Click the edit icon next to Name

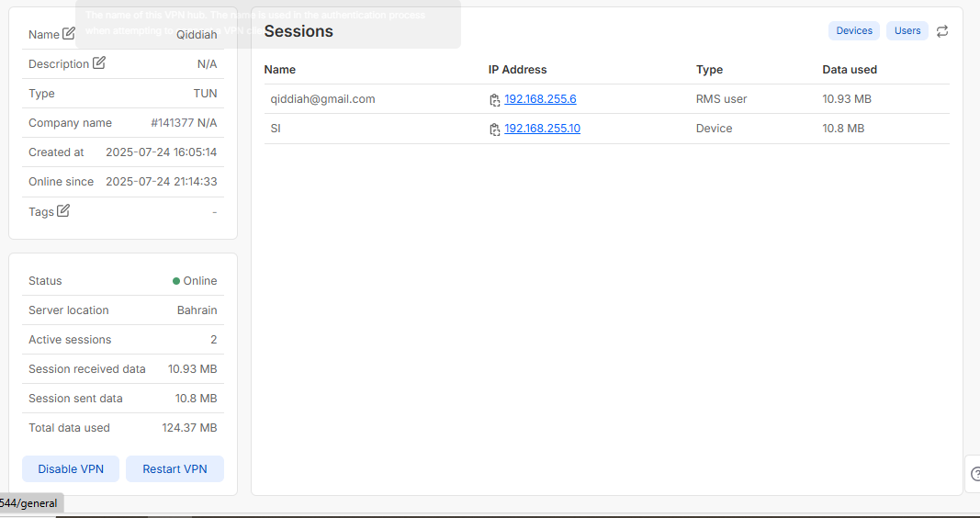(69, 34)
